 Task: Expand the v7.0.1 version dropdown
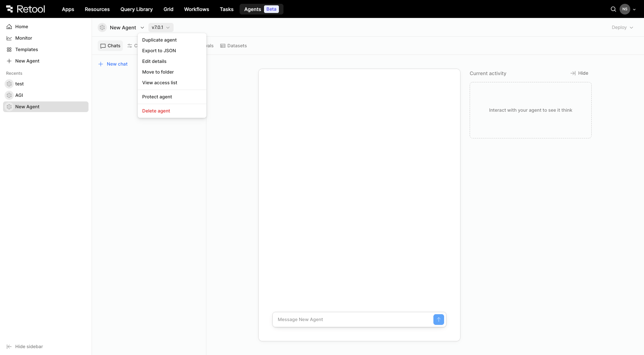161,27
